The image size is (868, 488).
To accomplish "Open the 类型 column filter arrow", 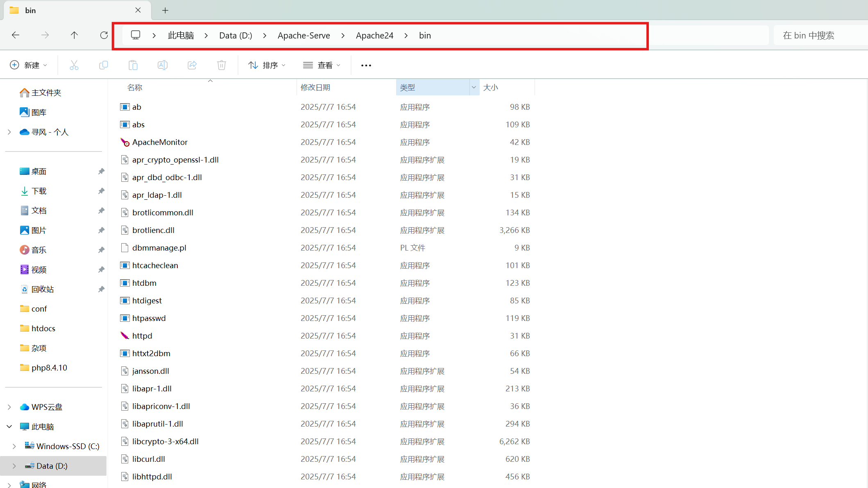I will (x=474, y=87).
